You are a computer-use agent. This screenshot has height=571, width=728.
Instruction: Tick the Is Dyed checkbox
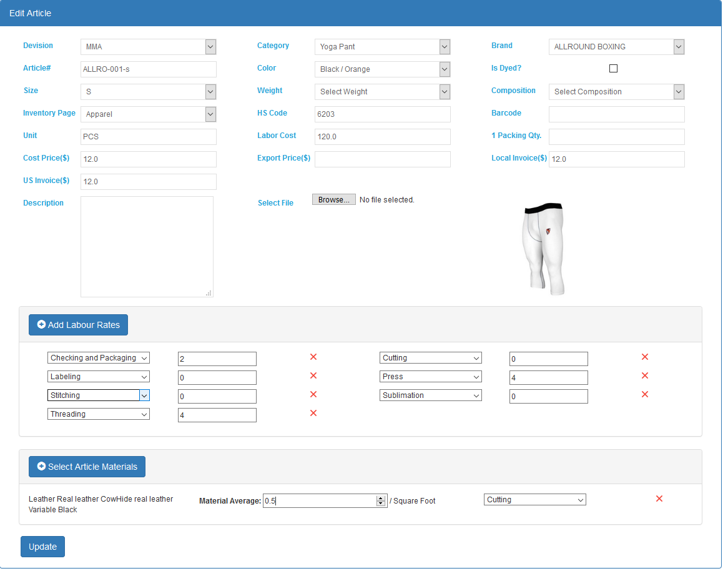pos(613,69)
